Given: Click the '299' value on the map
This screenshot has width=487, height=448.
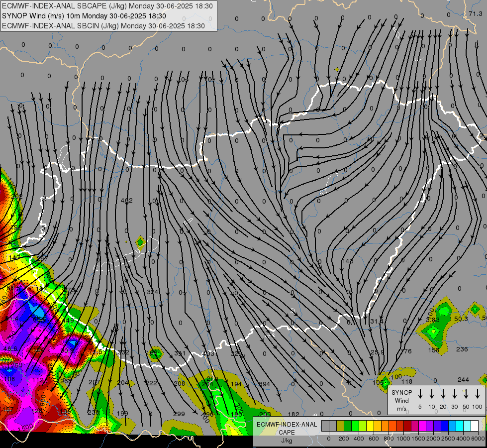Looking at the screenshot, I should tap(179, 414).
